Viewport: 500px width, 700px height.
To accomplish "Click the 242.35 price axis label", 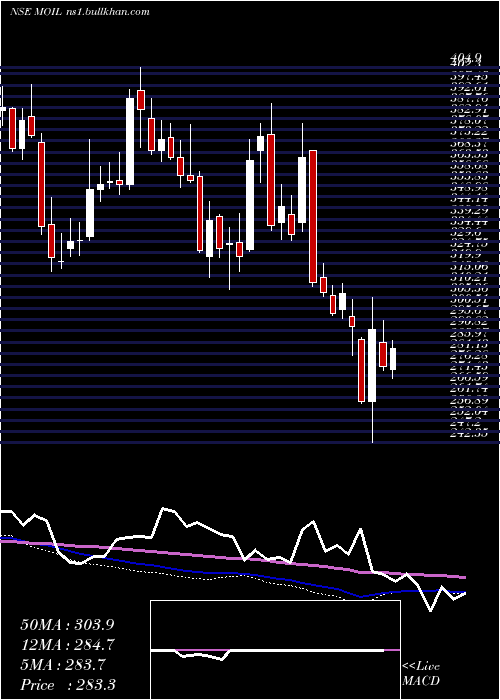I will 468,432.
